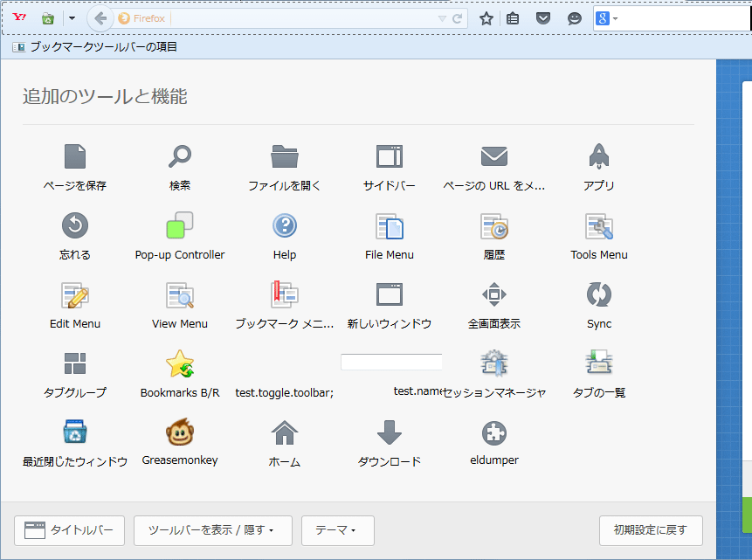Open the small dropdown arrow next to green icon
Viewport: 752px width, 560px height.
(x=72, y=18)
